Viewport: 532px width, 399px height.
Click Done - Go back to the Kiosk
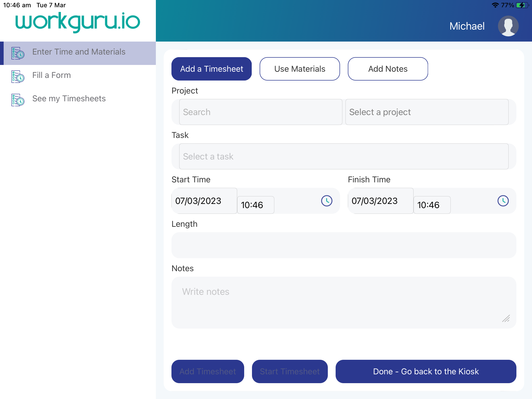tap(425, 371)
